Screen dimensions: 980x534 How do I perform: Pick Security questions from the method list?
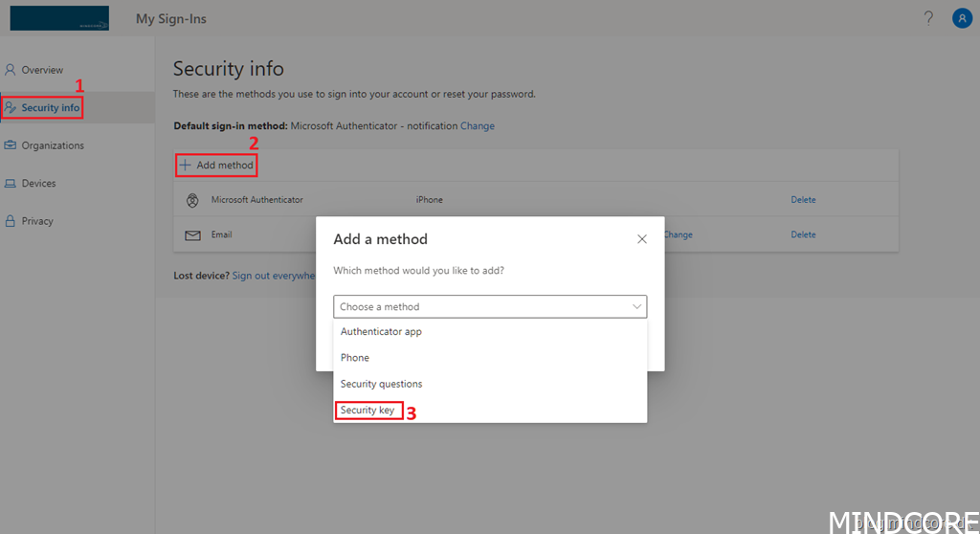point(381,384)
